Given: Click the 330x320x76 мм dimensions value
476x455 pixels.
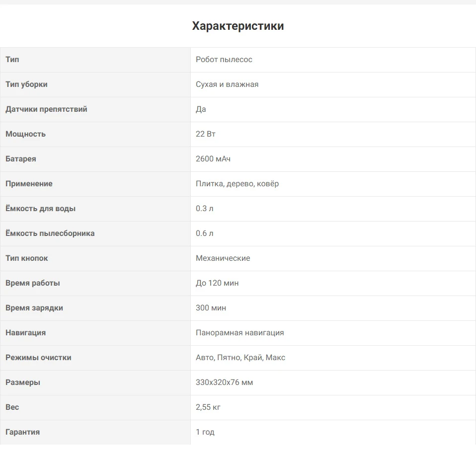Looking at the screenshot, I should [225, 382].
